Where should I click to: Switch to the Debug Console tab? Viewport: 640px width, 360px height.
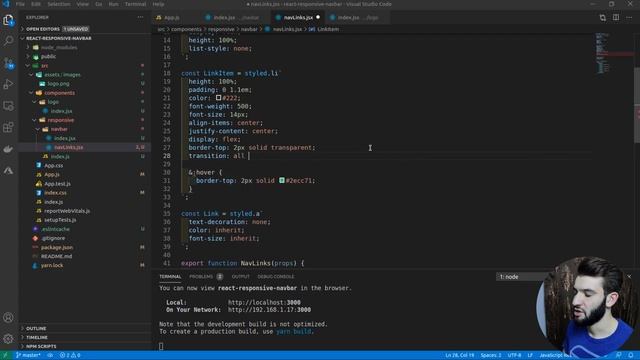(276, 276)
